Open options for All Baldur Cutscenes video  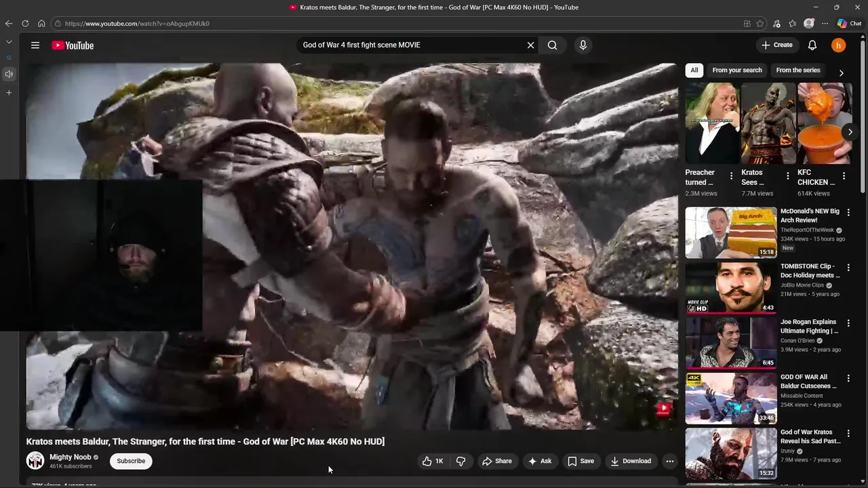click(x=848, y=378)
